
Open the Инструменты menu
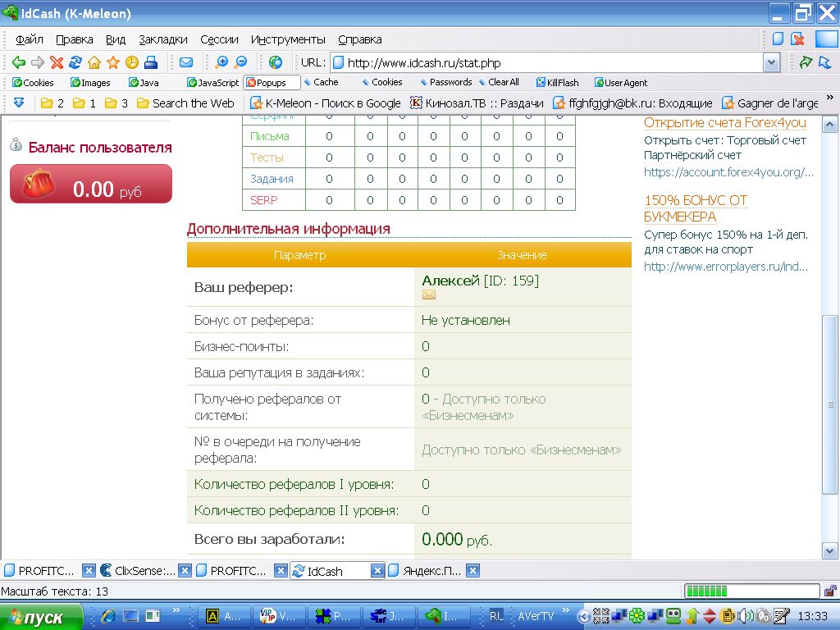click(x=288, y=39)
